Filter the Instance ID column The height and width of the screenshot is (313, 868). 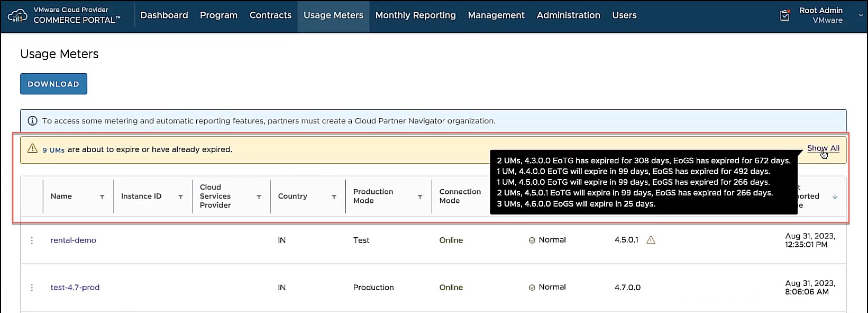pyautogui.click(x=180, y=196)
